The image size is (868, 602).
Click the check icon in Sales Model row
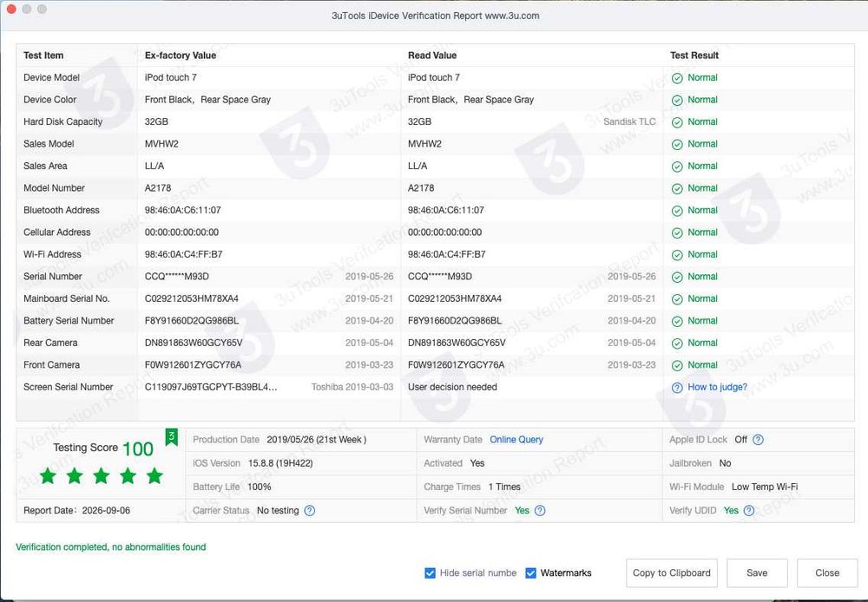(677, 144)
